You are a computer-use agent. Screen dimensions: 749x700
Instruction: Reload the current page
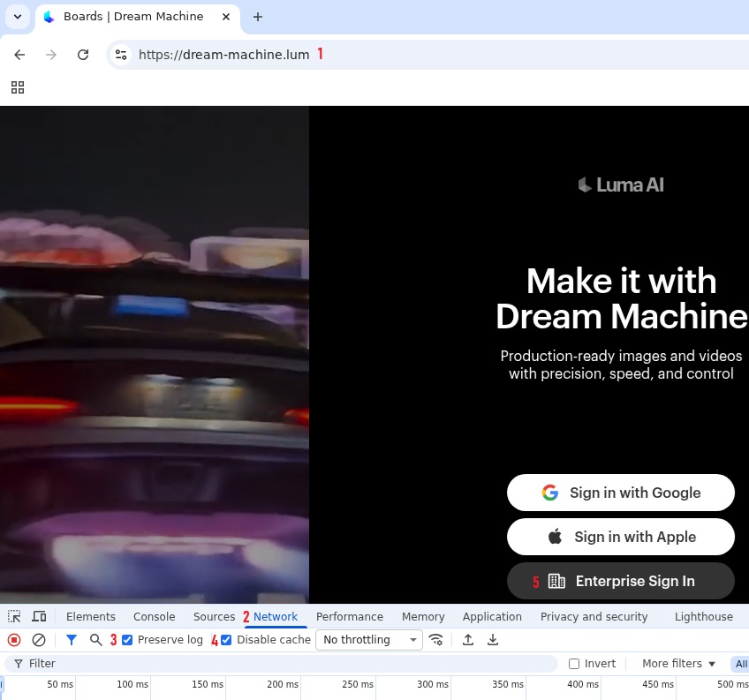(x=83, y=55)
